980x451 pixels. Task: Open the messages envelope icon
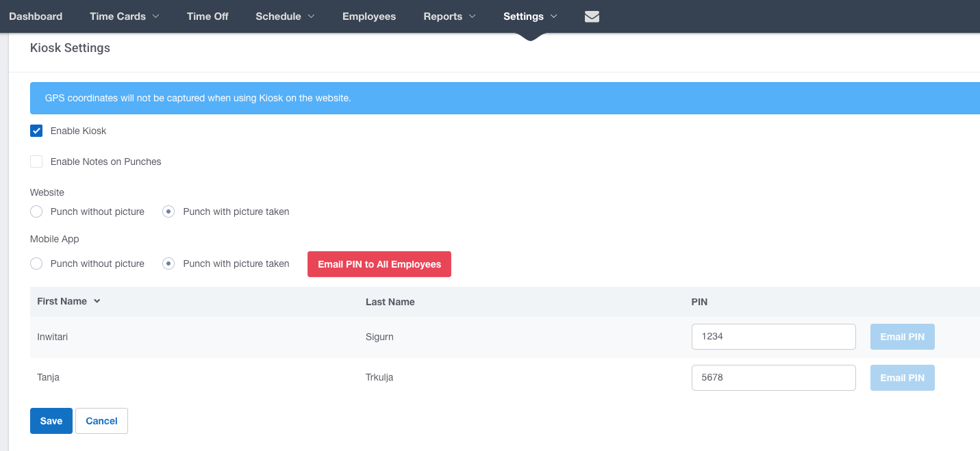pyautogui.click(x=592, y=16)
